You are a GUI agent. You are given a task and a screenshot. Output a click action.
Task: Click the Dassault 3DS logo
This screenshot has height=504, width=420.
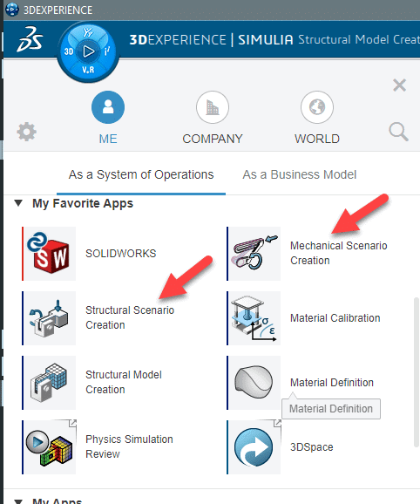point(30,39)
